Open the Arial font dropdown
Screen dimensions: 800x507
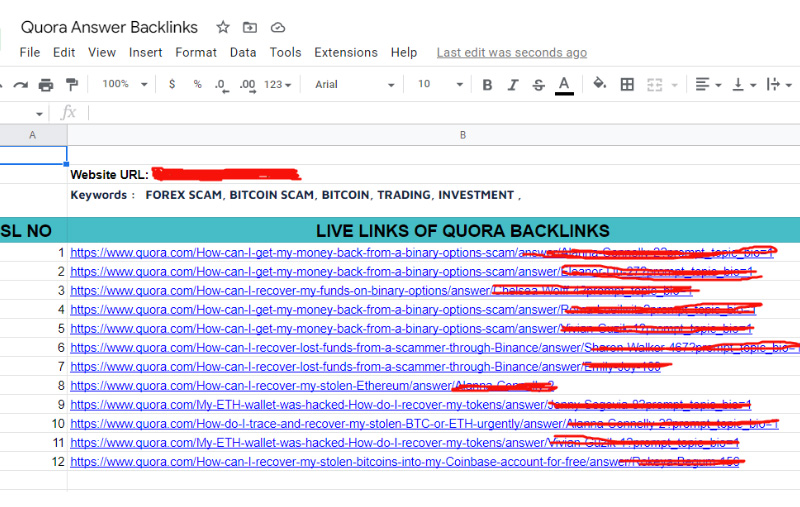[x=355, y=85]
